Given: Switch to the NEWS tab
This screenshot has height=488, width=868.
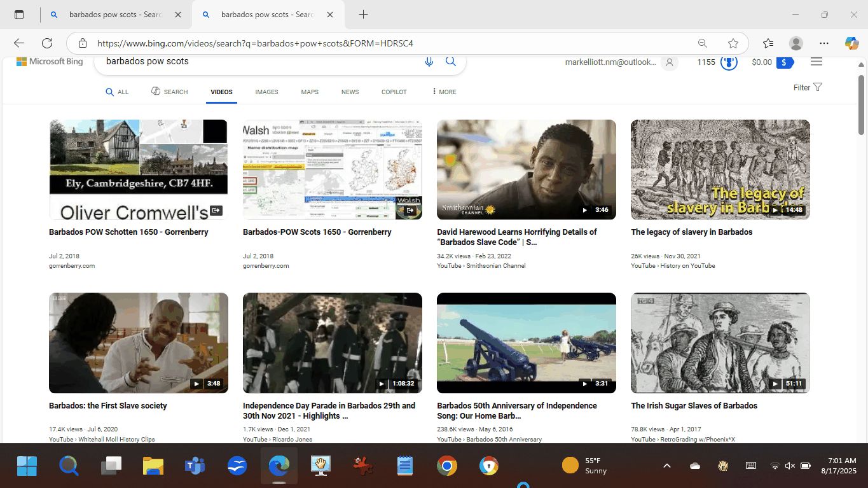Looking at the screenshot, I should pos(350,92).
